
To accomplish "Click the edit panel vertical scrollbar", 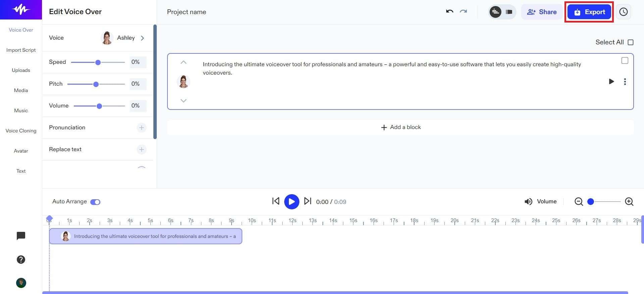I will 155,82.
